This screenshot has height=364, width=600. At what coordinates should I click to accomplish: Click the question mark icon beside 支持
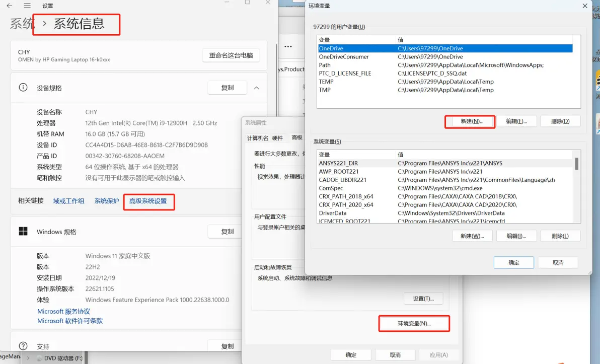click(23, 346)
